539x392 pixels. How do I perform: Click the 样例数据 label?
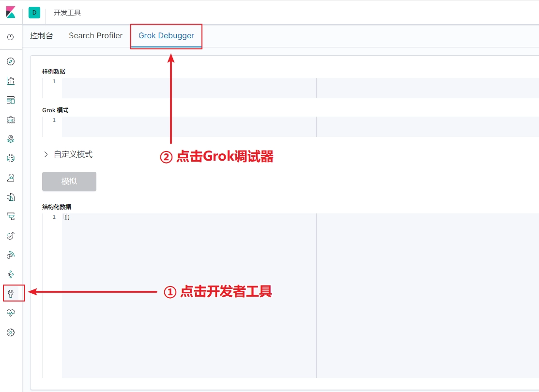coord(54,72)
